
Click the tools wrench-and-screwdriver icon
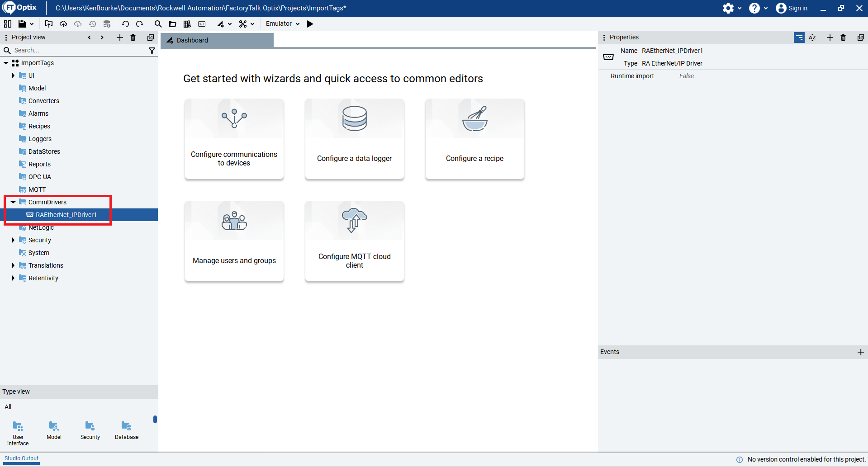pos(243,24)
